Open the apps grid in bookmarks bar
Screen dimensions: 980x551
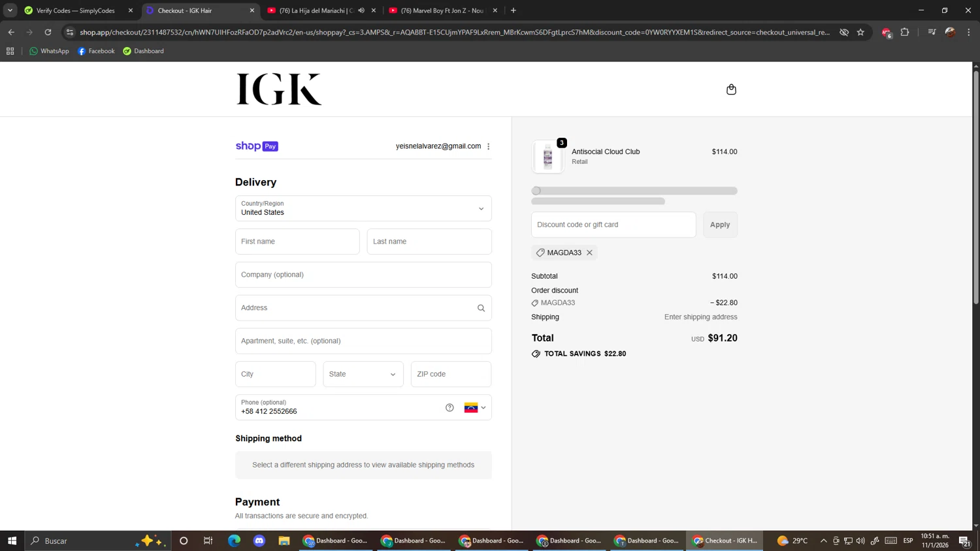coord(10,51)
